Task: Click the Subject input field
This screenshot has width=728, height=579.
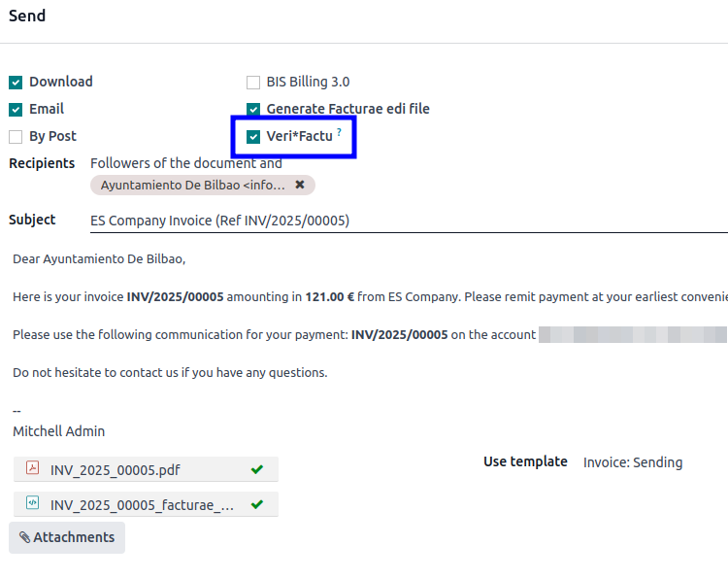Action: (408, 221)
